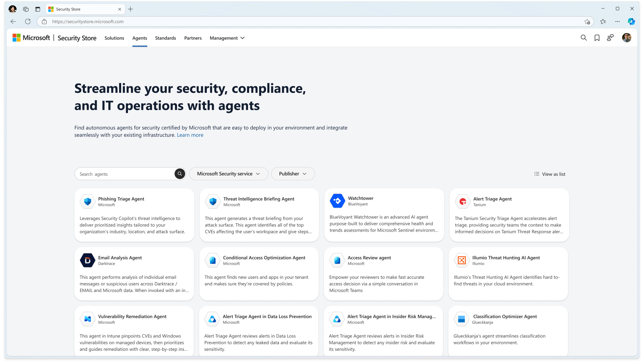
Task: Open search using the magnifier icon
Action: (x=584, y=37)
